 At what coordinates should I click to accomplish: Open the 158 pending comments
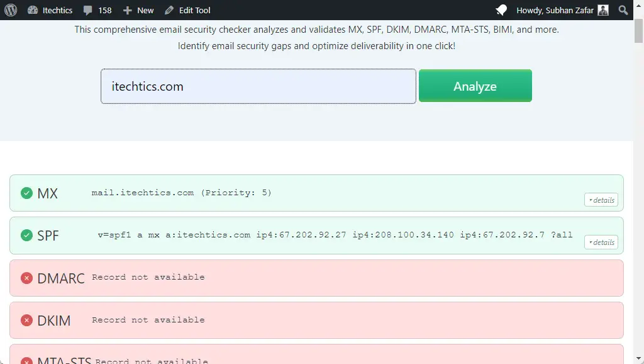[97, 10]
